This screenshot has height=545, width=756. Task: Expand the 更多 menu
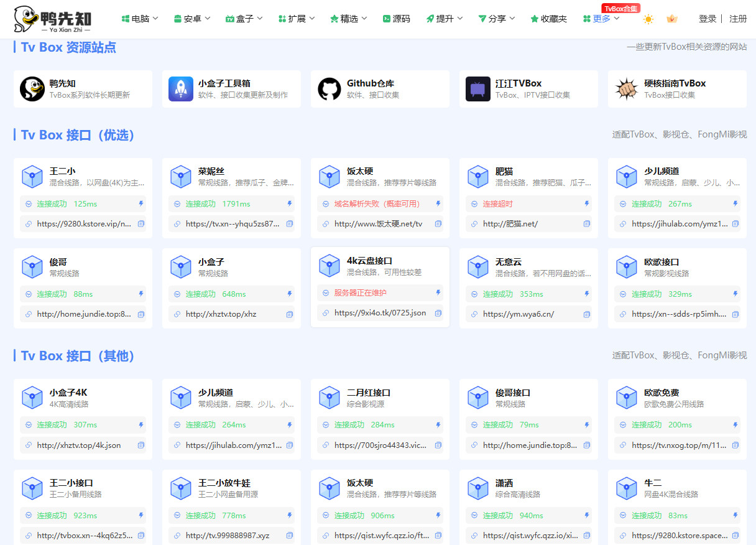point(601,19)
